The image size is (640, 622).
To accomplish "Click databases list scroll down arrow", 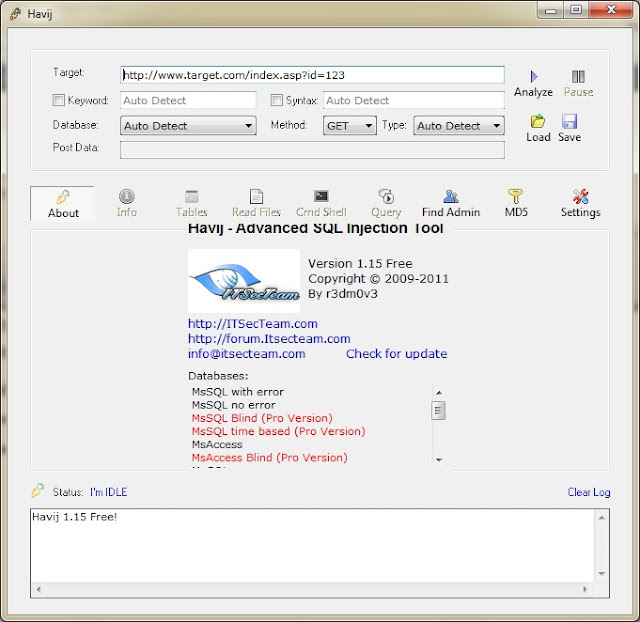I will tap(439, 460).
